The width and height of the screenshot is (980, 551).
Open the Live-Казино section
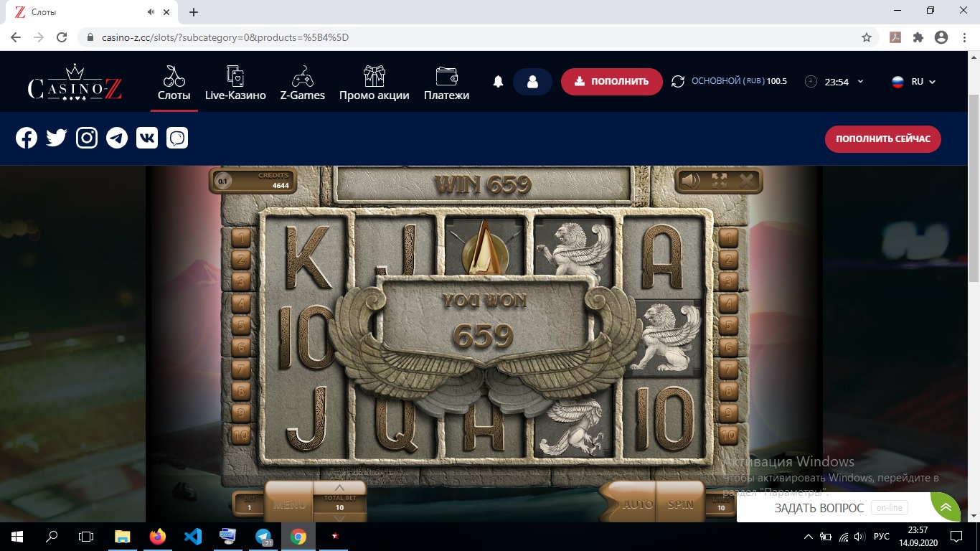pos(235,83)
